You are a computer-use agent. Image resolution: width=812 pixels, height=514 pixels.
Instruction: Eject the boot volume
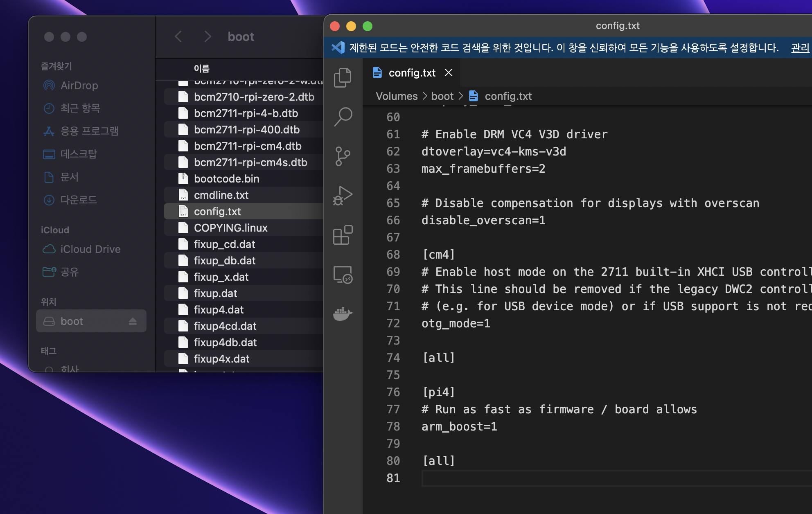pos(133,321)
